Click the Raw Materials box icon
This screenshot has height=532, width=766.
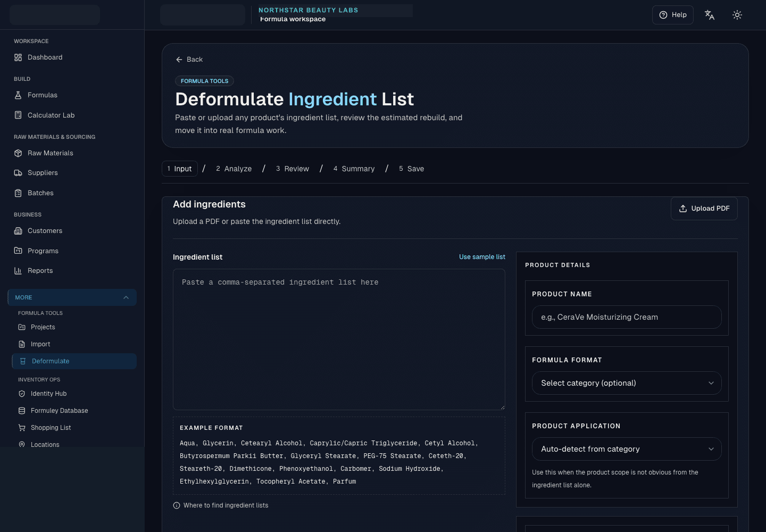click(18, 153)
